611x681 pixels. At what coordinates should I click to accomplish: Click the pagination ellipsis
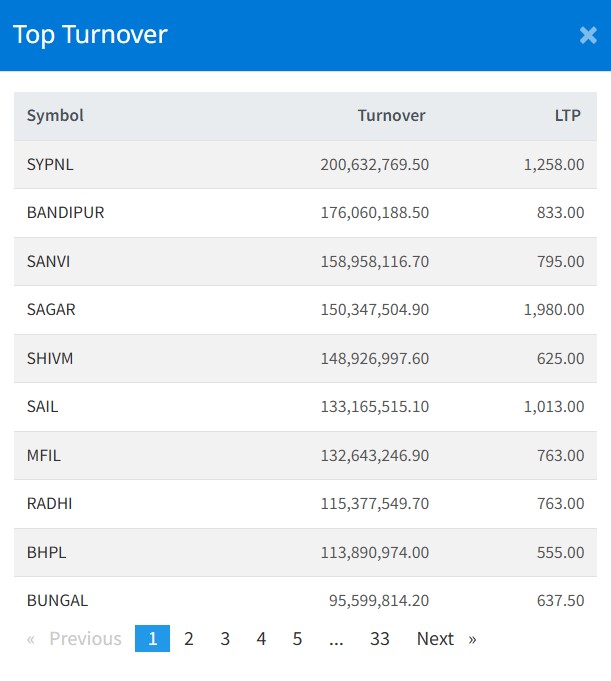pos(336,639)
